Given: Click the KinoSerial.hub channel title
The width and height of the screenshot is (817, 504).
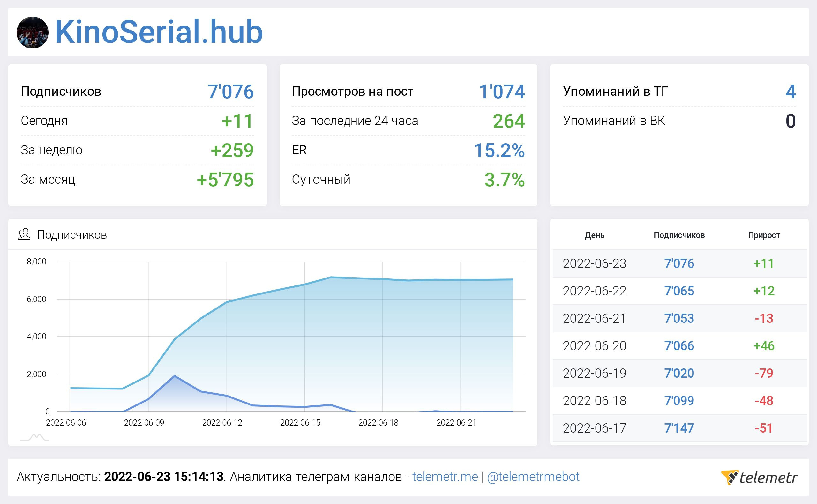Looking at the screenshot, I should tap(159, 32).
